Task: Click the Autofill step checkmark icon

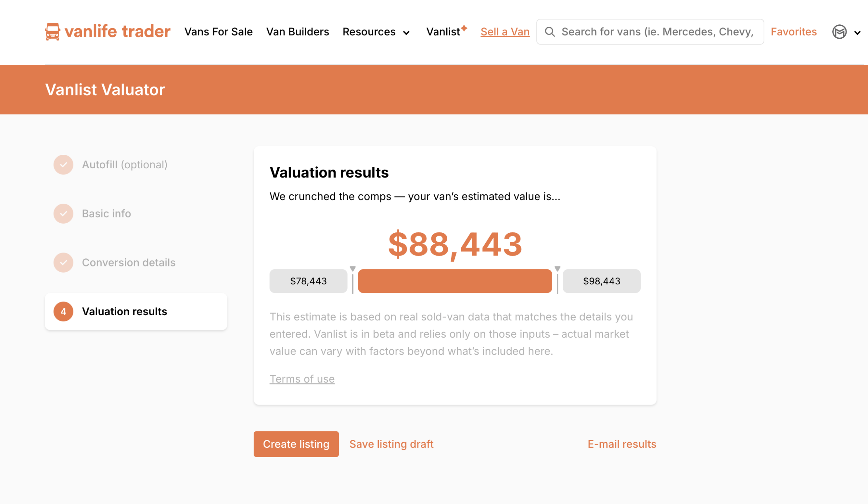Action: (x=63, y=165)
